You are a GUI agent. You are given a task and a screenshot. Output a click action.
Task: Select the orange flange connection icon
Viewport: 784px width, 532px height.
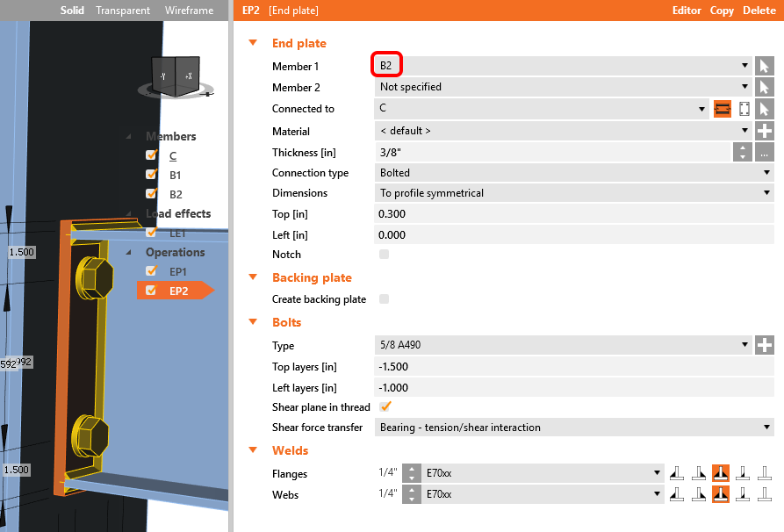tap(723, 109)
